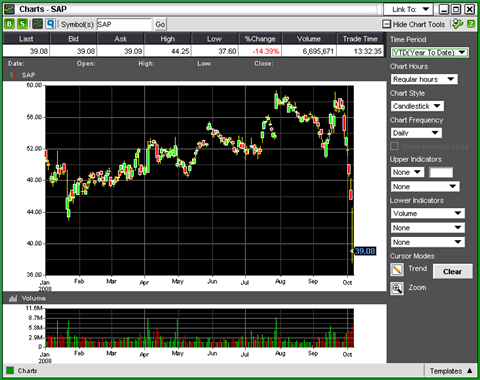Click the 39.09 ask value

click(x=133, y=51)
